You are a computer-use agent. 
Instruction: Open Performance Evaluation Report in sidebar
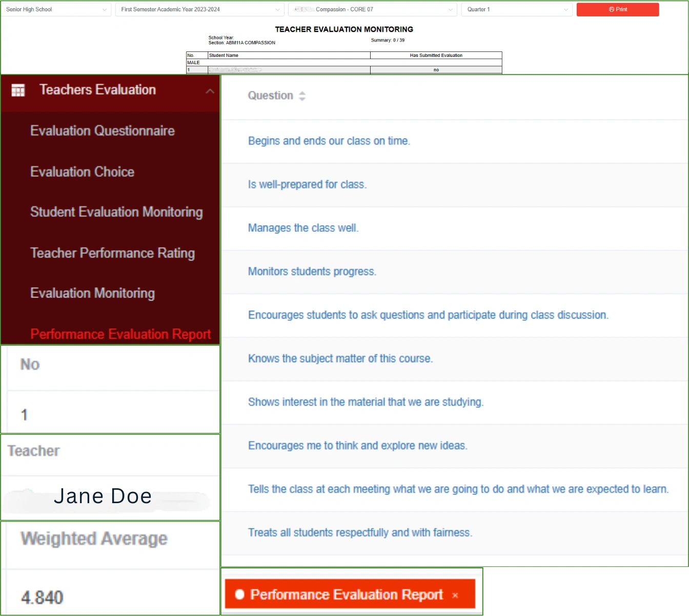(x=120, y=334)
